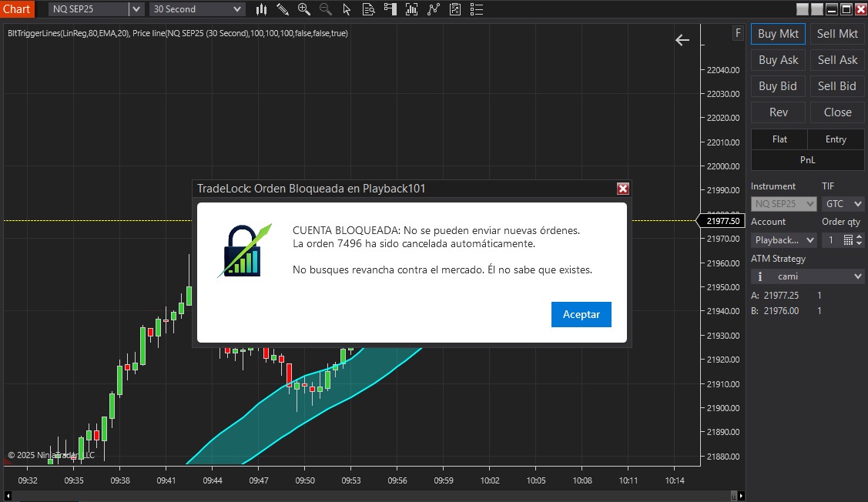
Task: Click the right arrow of horizontal scrollbar
Action: 741,496
